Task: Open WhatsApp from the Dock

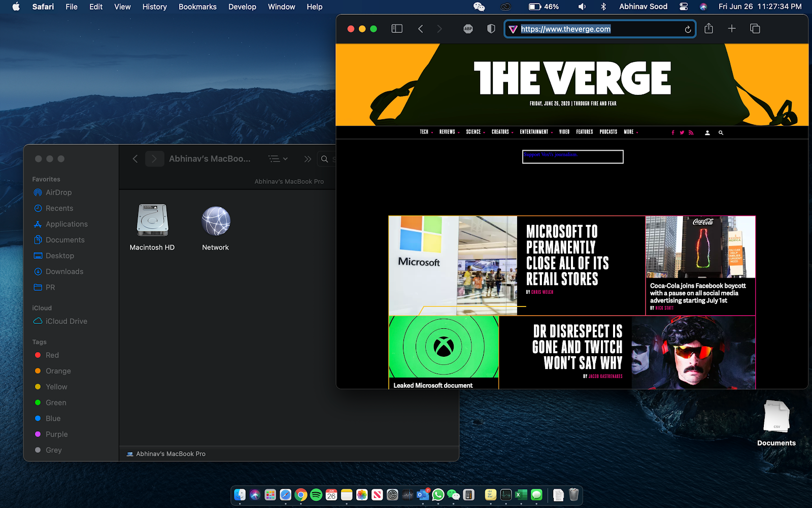Action: point(438,495)
